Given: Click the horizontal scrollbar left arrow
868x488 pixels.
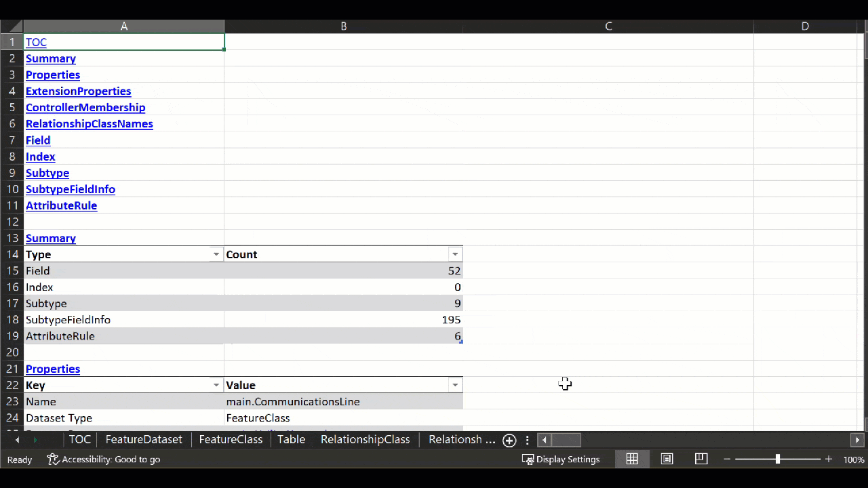Looking at the screenshot, I should (544, 440).
